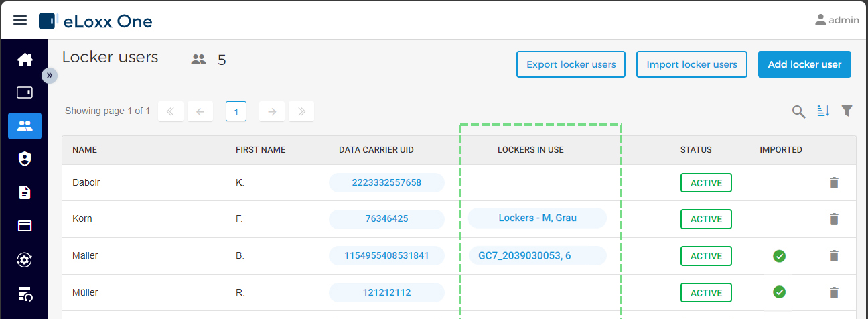Sort by FIRST NAME column header
Image resolution: width=868 pixels, height=319 pixels.
[261, 150]
